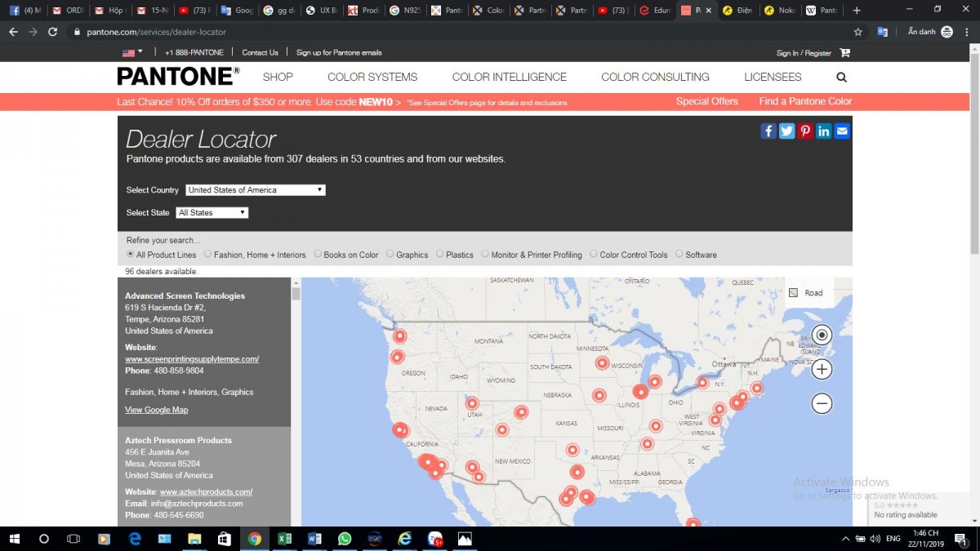Zoom out on the map
Image resolution: width=980 pixels, height=551 pixels.
point(822,403)
